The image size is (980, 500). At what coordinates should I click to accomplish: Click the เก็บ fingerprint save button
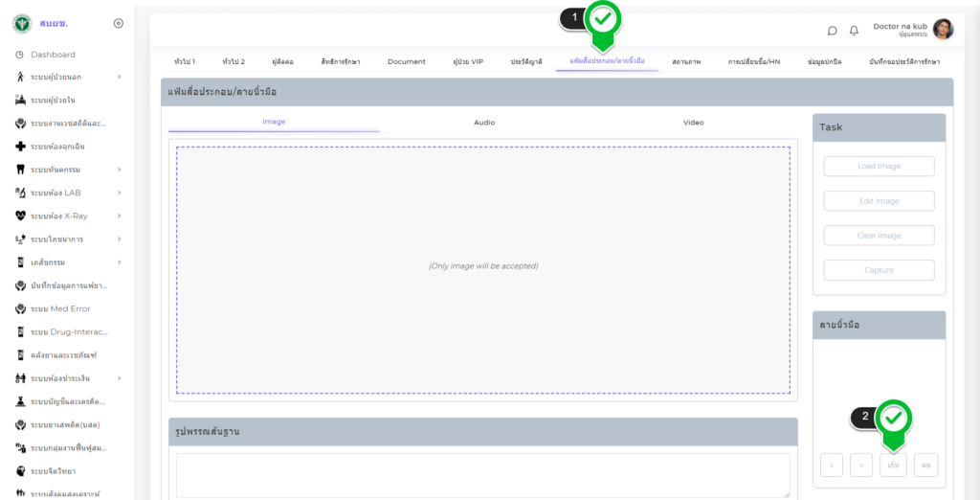[x=893, y=466]
